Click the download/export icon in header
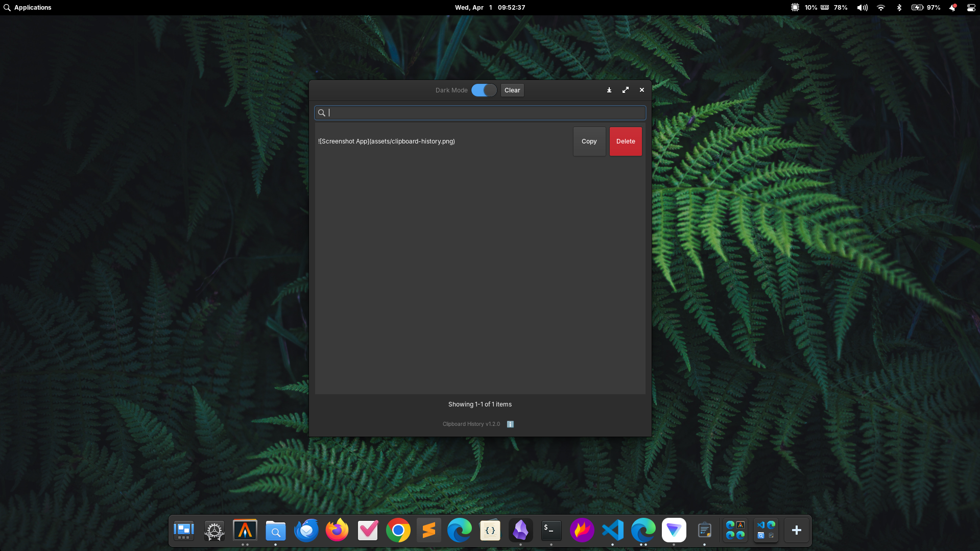 (x=609, y=90)
